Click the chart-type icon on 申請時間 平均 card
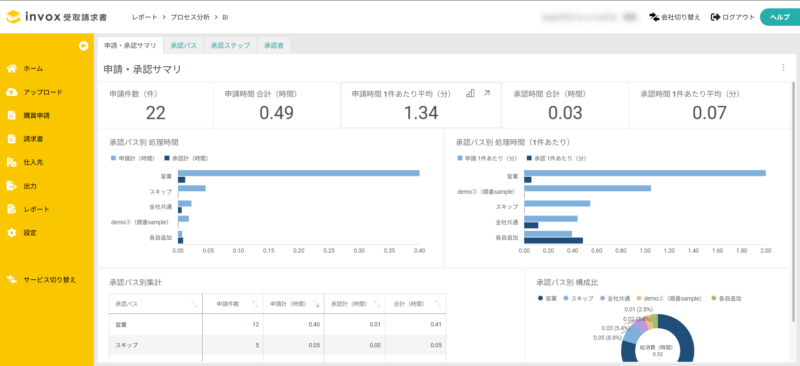Viewport: 800px width, 366px height. point(470,93)
